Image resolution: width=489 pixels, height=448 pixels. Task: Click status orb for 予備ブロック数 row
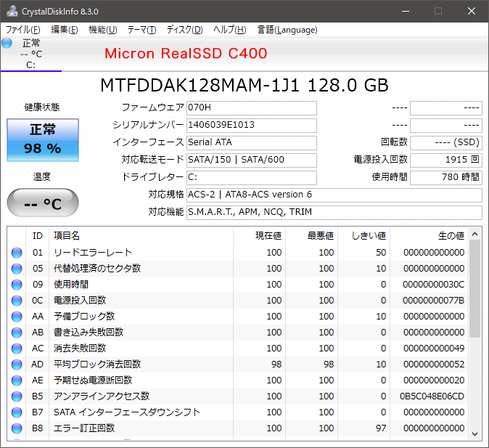pos(17,317)
